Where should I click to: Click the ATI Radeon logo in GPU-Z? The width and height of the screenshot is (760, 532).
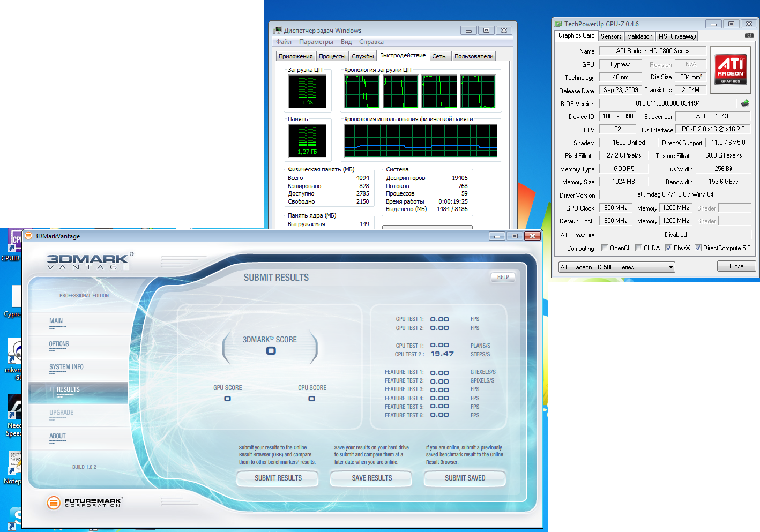pos(731,69)
